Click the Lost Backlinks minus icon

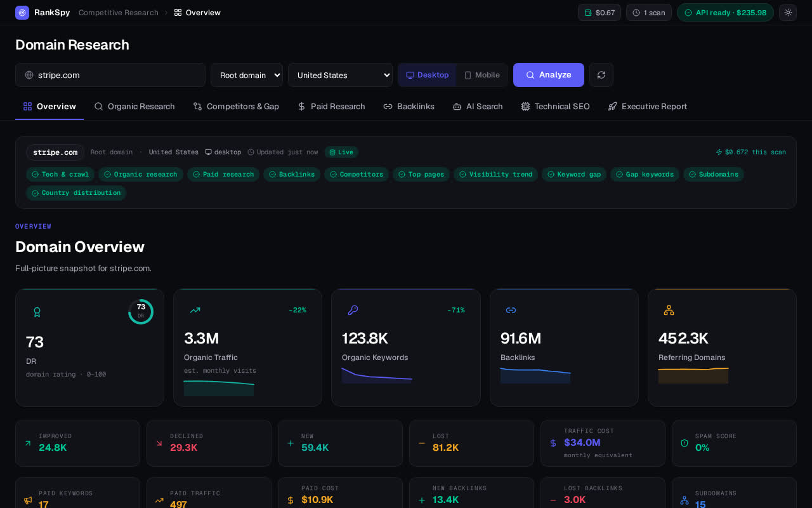click(553, 500)
